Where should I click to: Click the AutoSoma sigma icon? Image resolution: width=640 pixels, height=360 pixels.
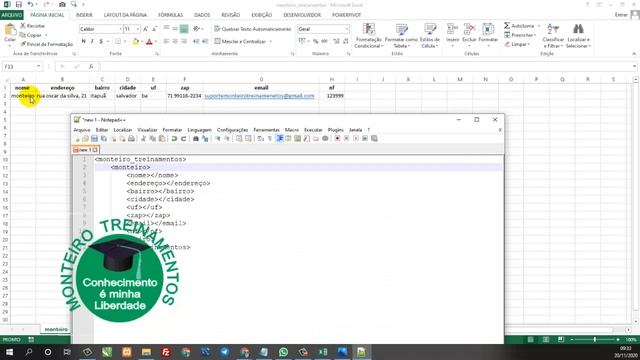coord(507,26)
